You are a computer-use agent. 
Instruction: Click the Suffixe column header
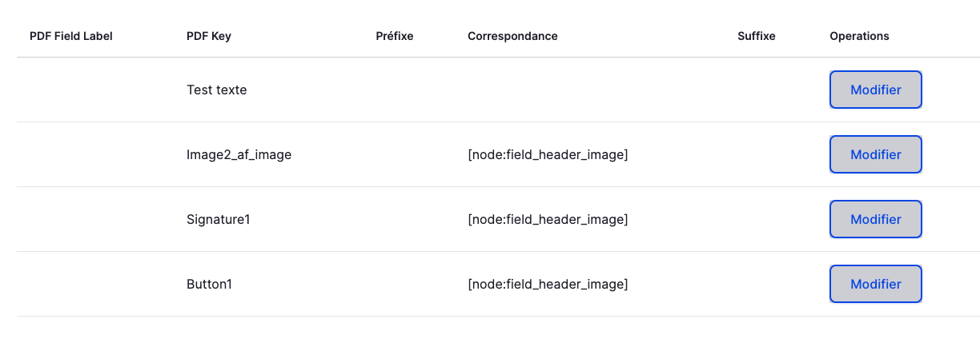pos(757,36)
